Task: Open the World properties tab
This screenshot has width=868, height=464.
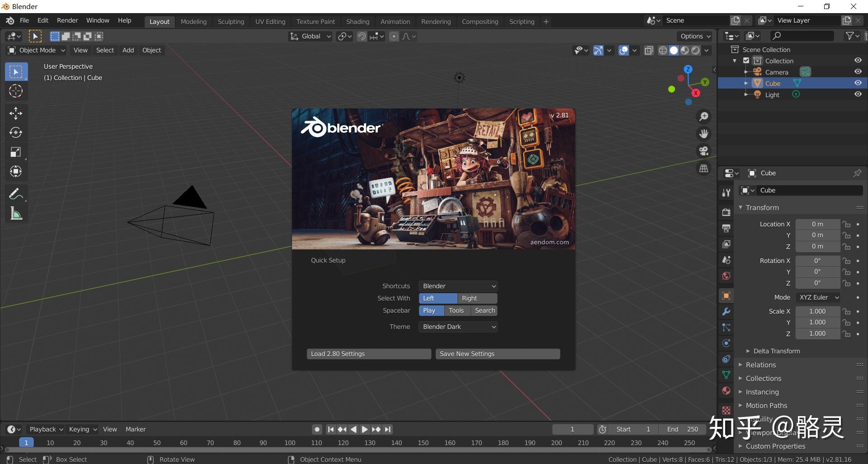Action: click(726, 276)
